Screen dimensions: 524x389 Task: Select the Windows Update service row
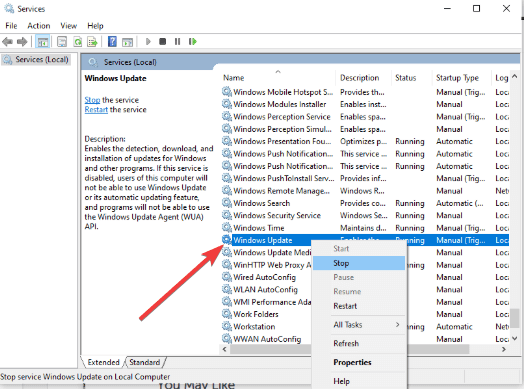tap(365, 240)
